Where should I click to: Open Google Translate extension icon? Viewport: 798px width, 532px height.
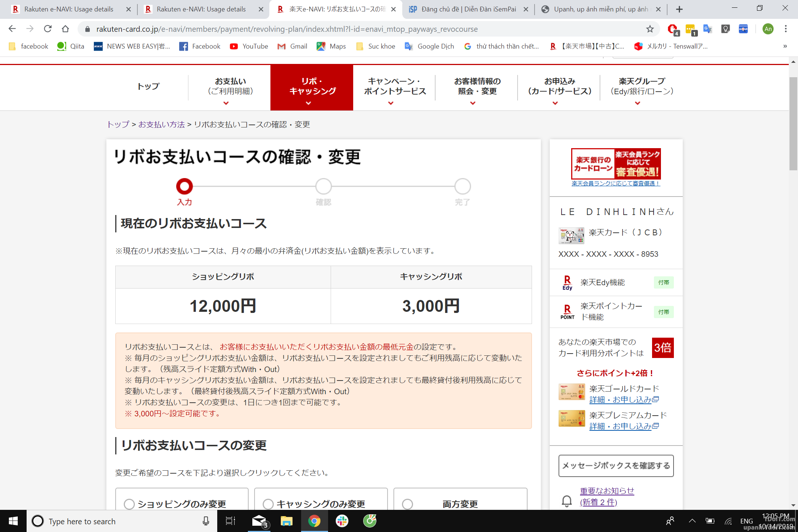click(707, 29)
